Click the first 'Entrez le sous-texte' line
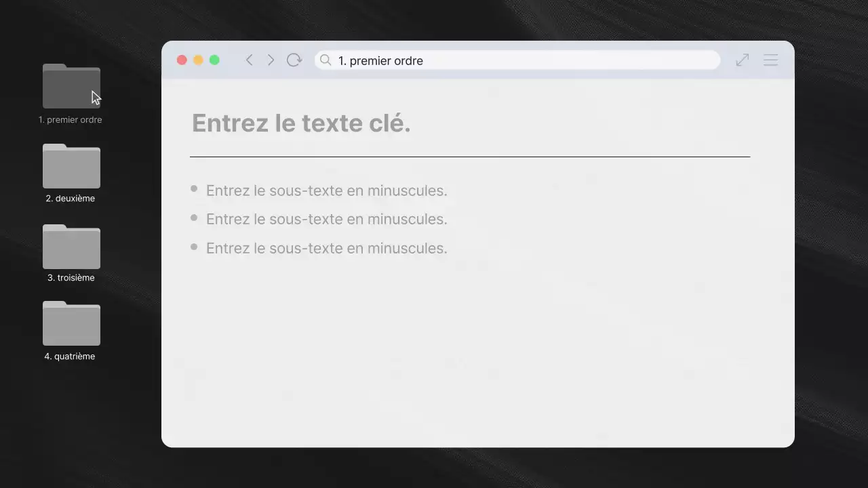868x488 pixels. coord(326,190)
